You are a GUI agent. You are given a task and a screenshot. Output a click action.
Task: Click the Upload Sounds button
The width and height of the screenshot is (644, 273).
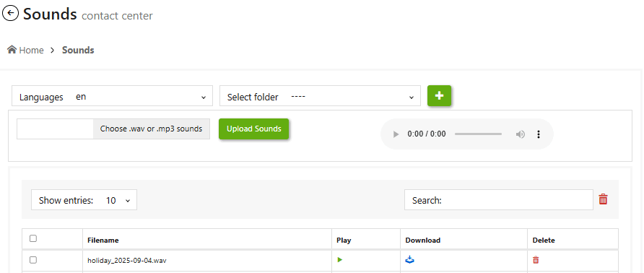pos(254,129)
